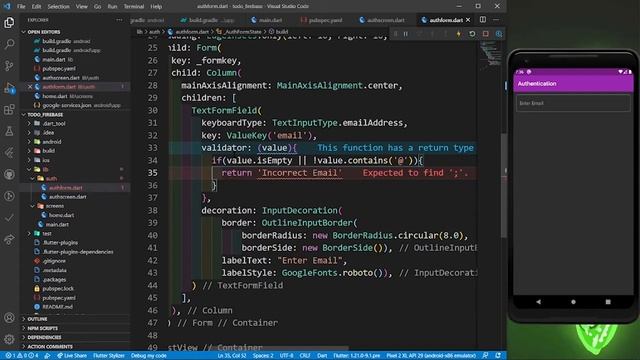Click the Android emulator Recents square button
This screenshot has width=640, height=360.
tap(608, 302)
